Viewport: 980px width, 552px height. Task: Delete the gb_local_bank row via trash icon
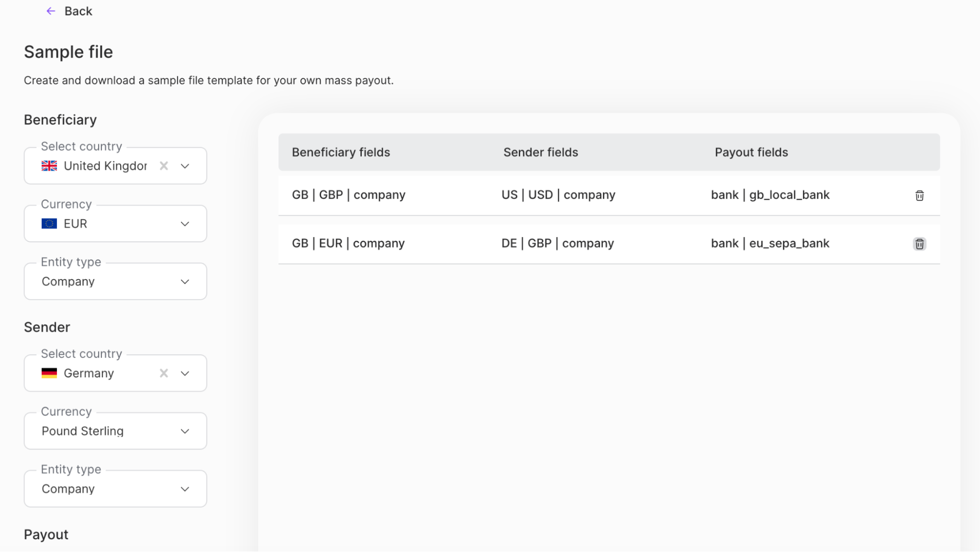[x=919, y=195]
